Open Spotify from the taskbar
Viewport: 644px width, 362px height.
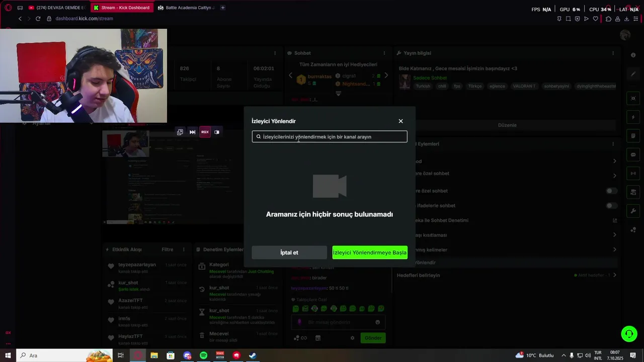coord(203,355)
